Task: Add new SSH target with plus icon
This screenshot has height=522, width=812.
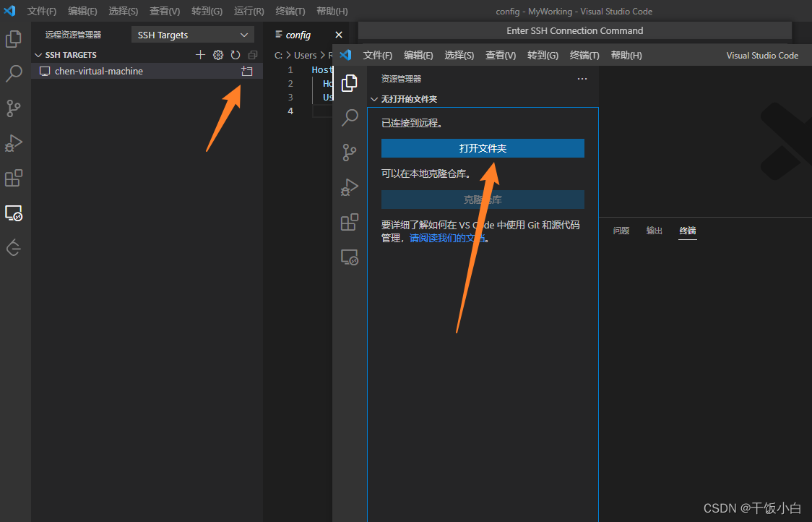Action: [200, 54]
